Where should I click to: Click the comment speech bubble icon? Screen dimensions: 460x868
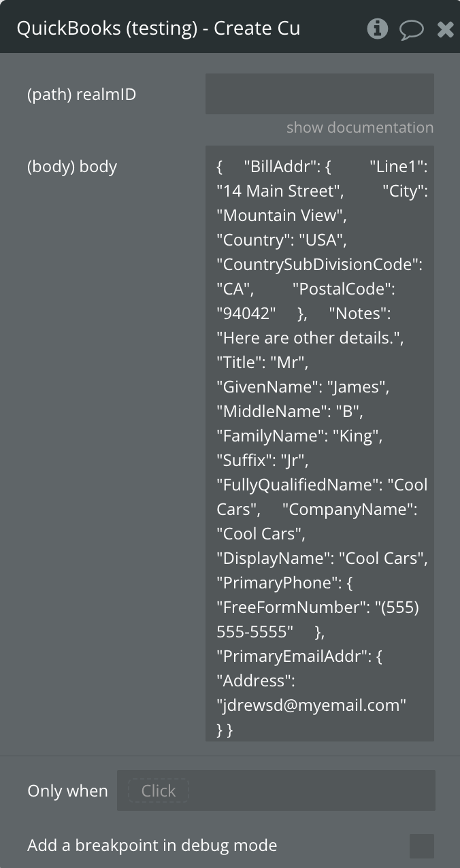pos(411,29)
